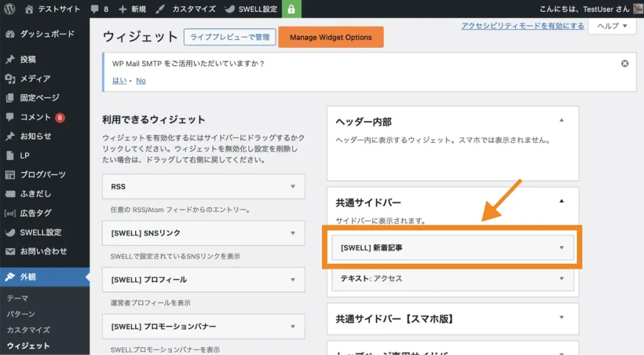Click アクセシビリティモードを有効にする link
The image size is (644, 355).
tap(522, 26)
